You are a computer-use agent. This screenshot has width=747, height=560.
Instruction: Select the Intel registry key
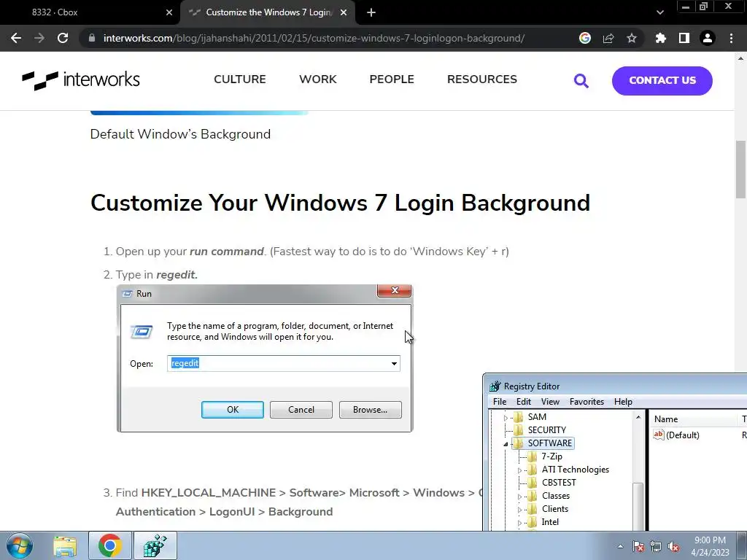pos(550,522)
